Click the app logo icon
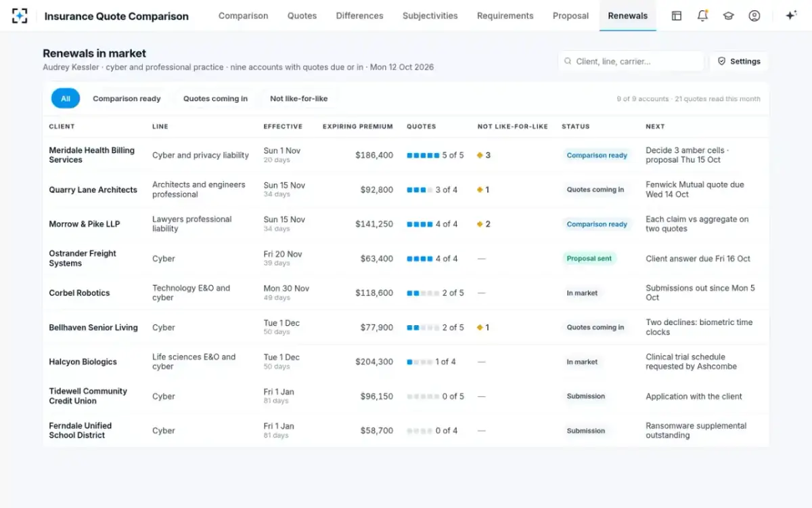Image resolution: width=812 pixels, height=508 pixels. [20, 16]
